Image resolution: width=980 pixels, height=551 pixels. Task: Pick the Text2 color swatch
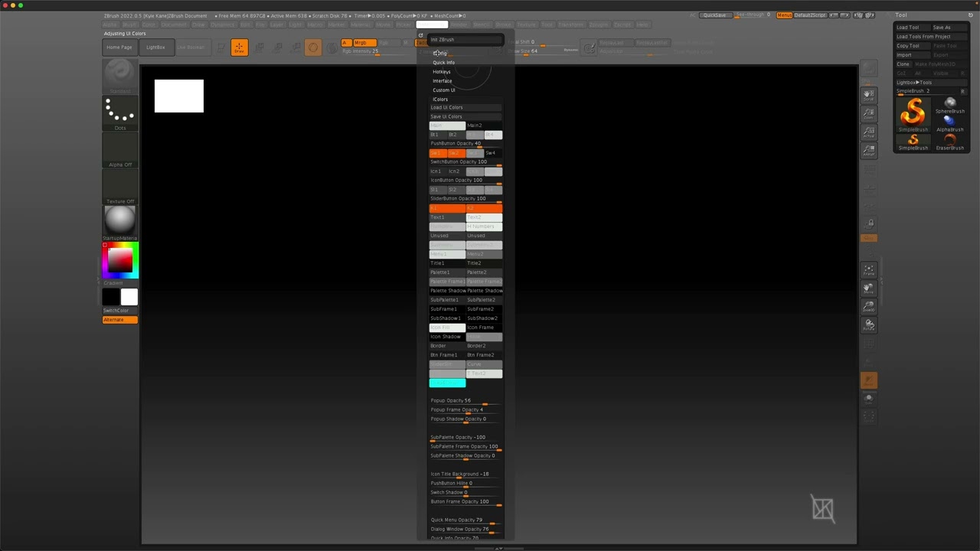[x=484, y=217]
